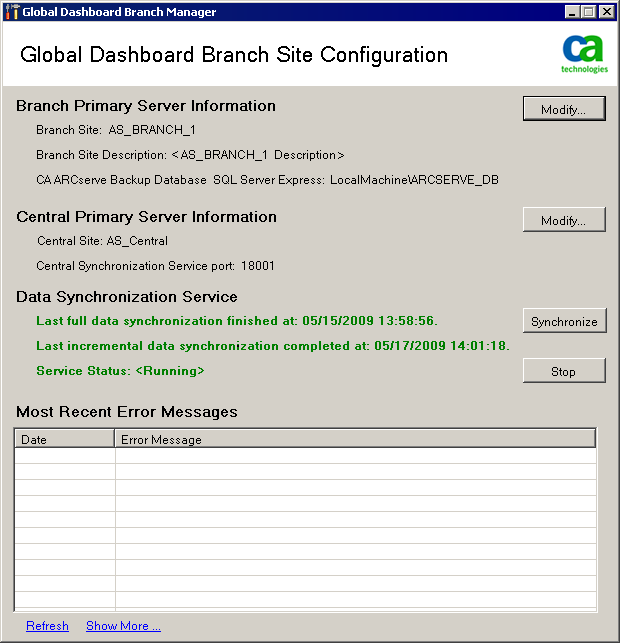Open the Show More ... link
Viewport: 620px width, 643px height.
coord(123,626)
